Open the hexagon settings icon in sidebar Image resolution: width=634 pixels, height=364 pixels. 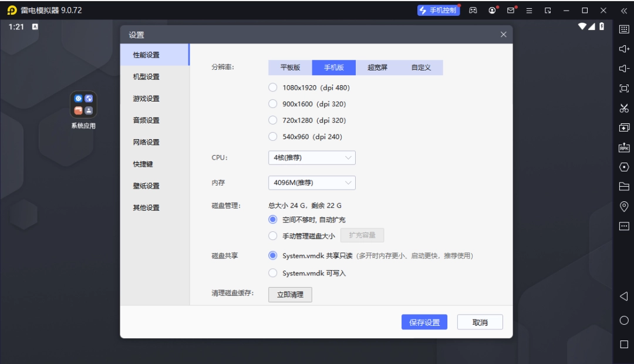pos(624,167)
